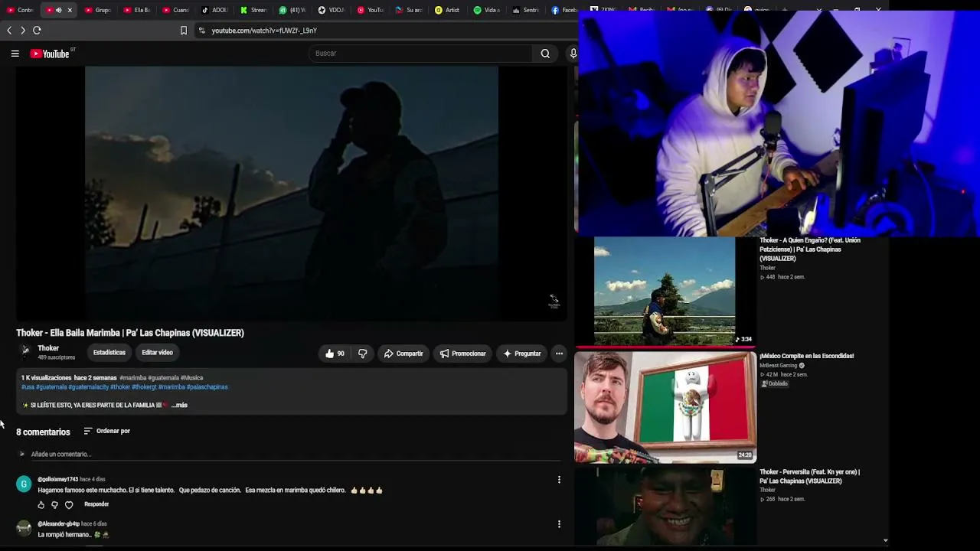Switch to the Facebook browser tab
This screenshot has width=980, height=551.
[564, 10]
